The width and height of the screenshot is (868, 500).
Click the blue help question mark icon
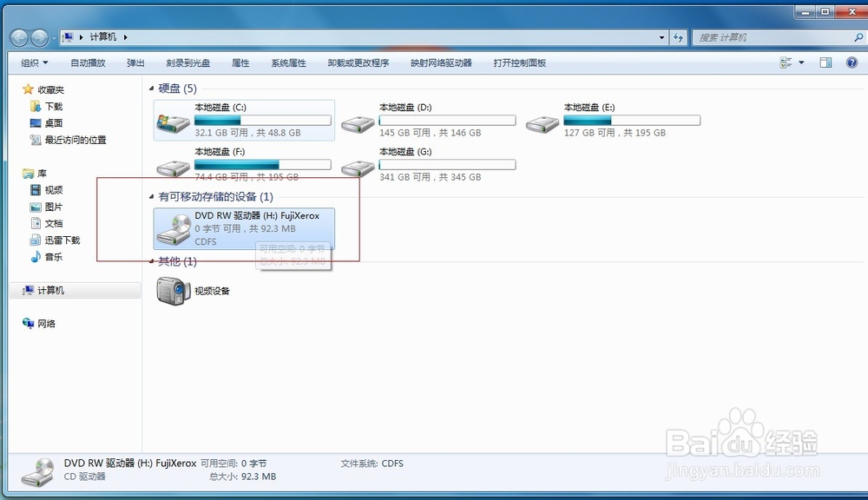(x=852, y=62)
